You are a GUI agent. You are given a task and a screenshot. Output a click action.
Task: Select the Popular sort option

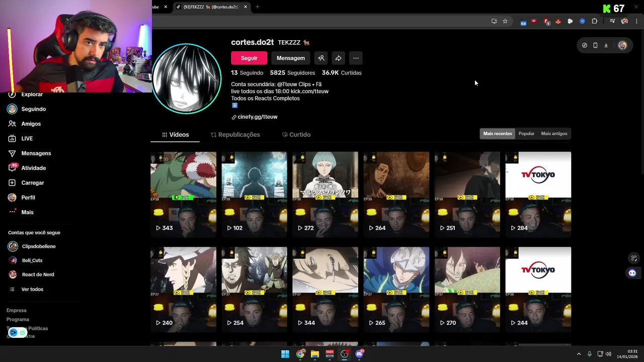[x=526, y=134]
